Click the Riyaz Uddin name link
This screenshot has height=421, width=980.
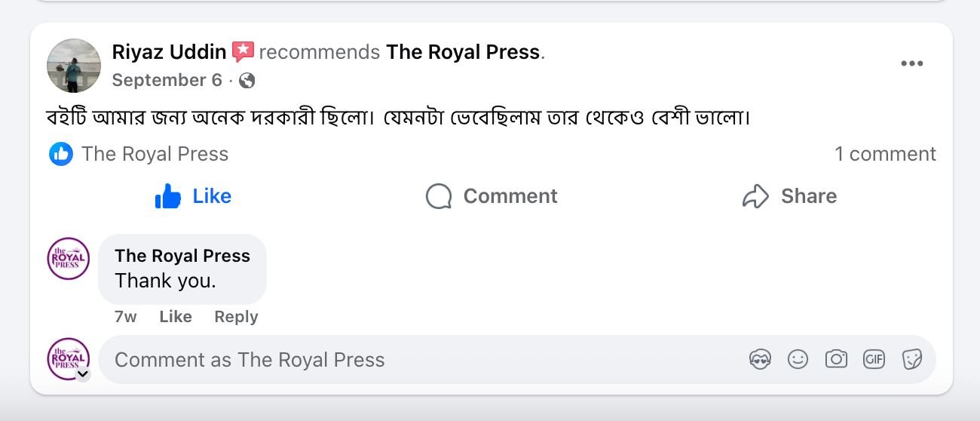click(x=169, y=52)
